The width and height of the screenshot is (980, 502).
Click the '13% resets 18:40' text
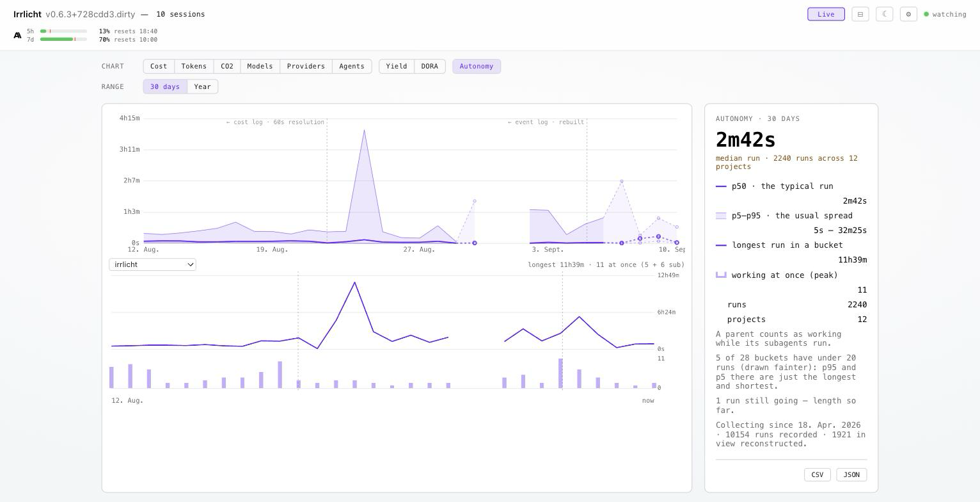click(128, 31)
